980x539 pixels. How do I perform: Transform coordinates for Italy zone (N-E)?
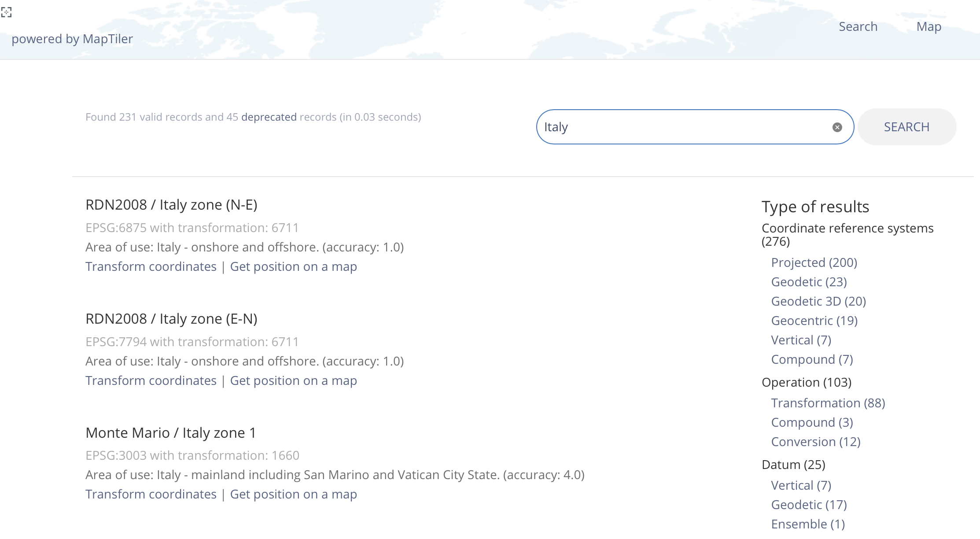point(151,267)
